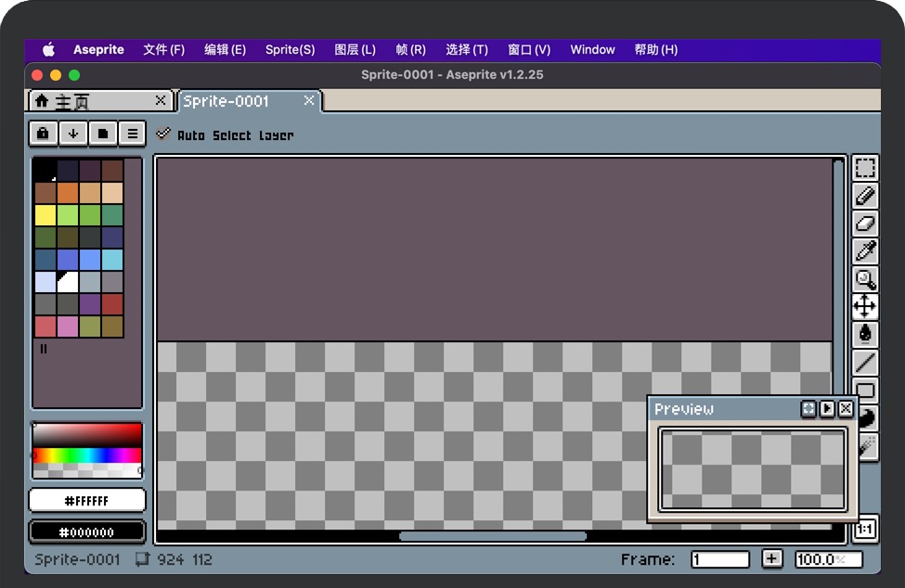Select the Line tool
Image resolution: width=905 pixels, height=588 pixels.
[x=864, y=362]
